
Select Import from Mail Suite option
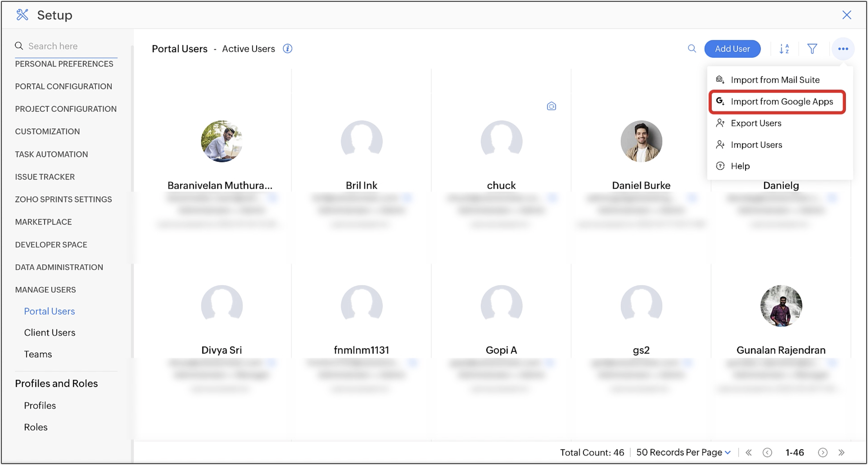click(x=775, y=80)
